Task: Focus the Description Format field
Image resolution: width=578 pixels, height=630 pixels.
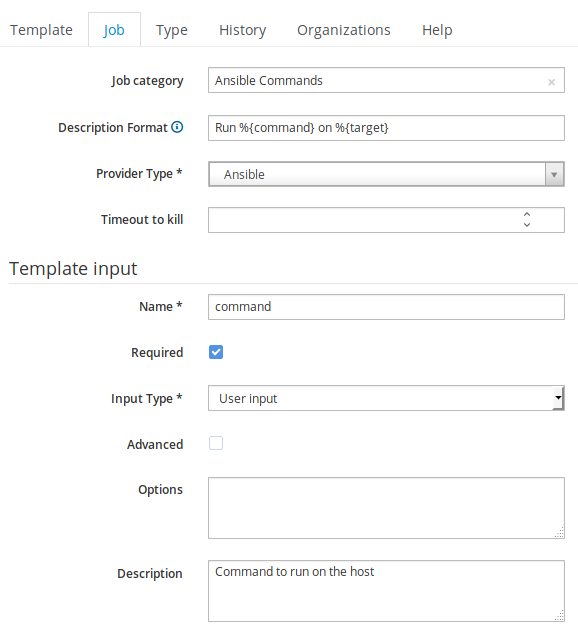Action: tap(386, 128)
